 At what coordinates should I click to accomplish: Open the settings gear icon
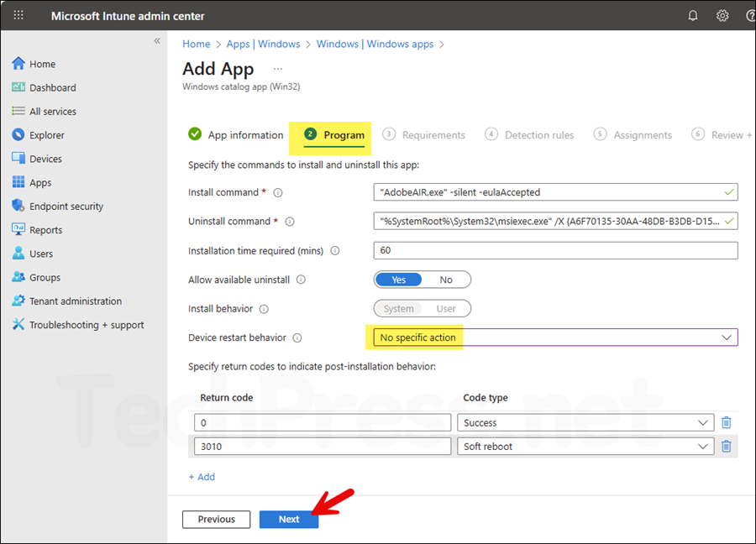pos(722,16)
